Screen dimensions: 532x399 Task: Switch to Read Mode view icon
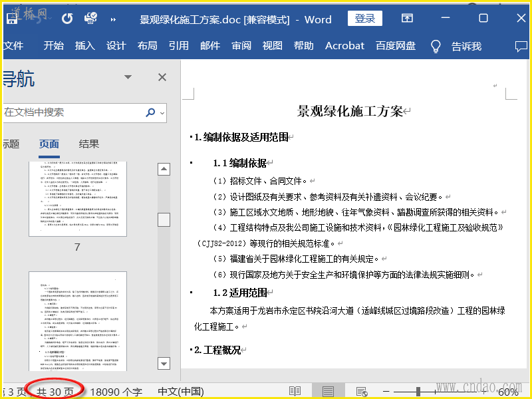click(x=295, y=391)
